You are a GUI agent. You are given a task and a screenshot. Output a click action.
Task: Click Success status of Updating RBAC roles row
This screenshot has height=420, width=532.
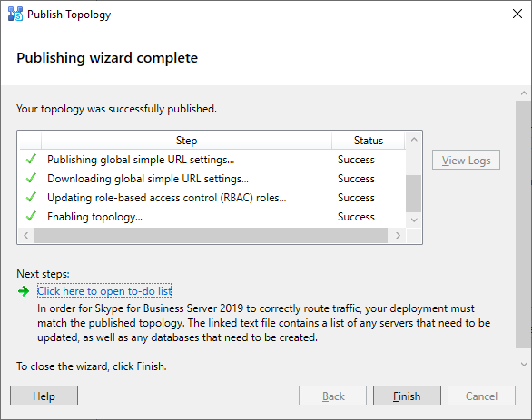tap(356, 197)
